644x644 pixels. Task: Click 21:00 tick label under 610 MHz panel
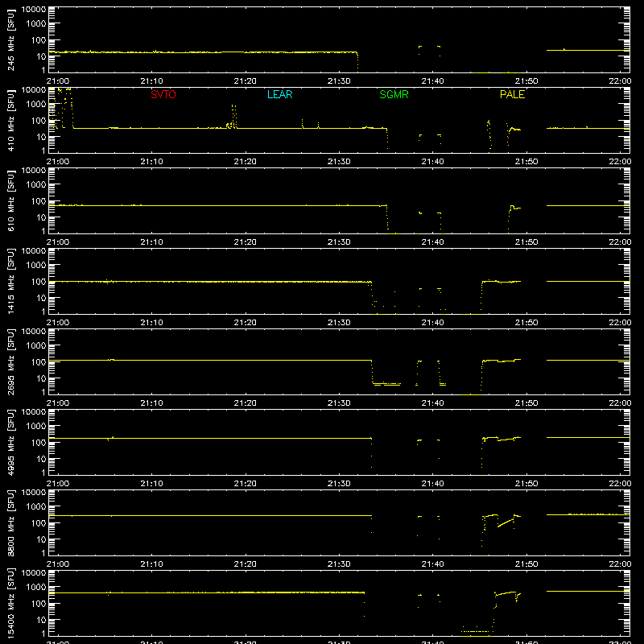[x=58, y=242]
